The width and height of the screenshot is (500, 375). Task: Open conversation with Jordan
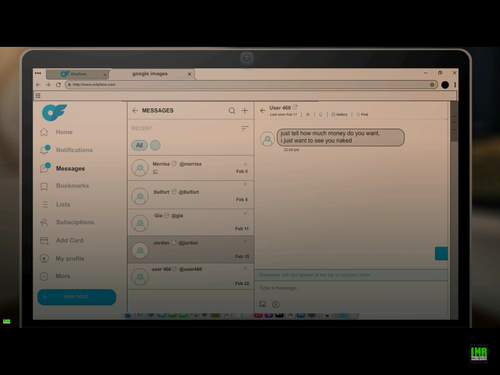(190, 249)
